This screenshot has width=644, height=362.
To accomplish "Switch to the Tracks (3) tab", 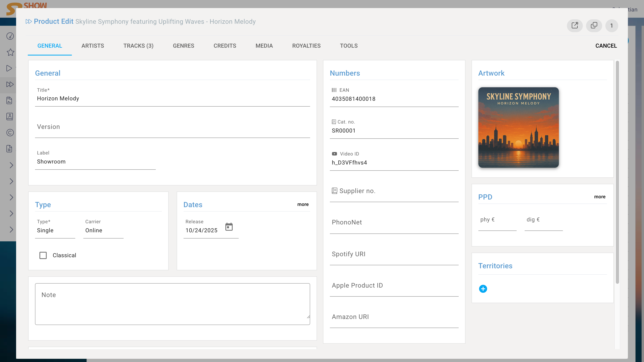I will 138,46.
